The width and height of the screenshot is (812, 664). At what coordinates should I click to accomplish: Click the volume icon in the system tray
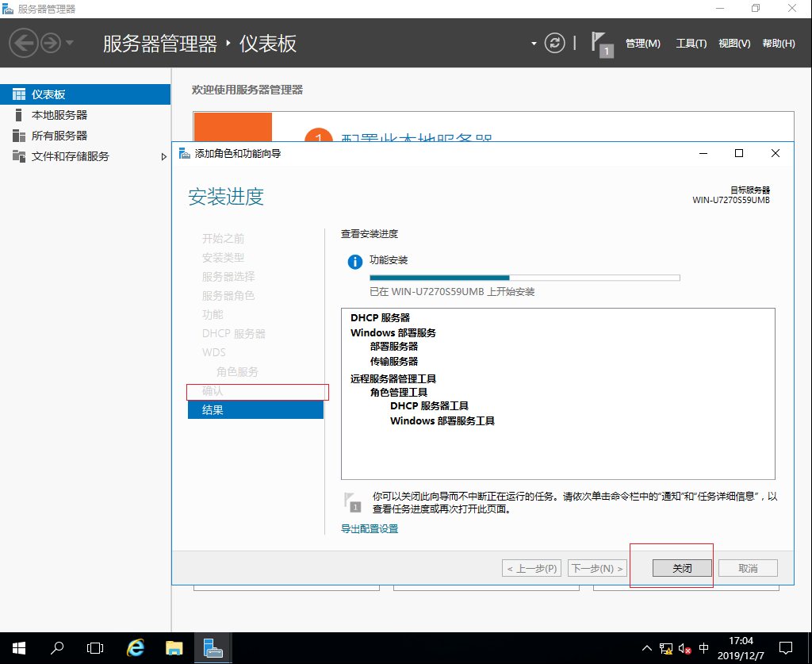coord(685,647)
